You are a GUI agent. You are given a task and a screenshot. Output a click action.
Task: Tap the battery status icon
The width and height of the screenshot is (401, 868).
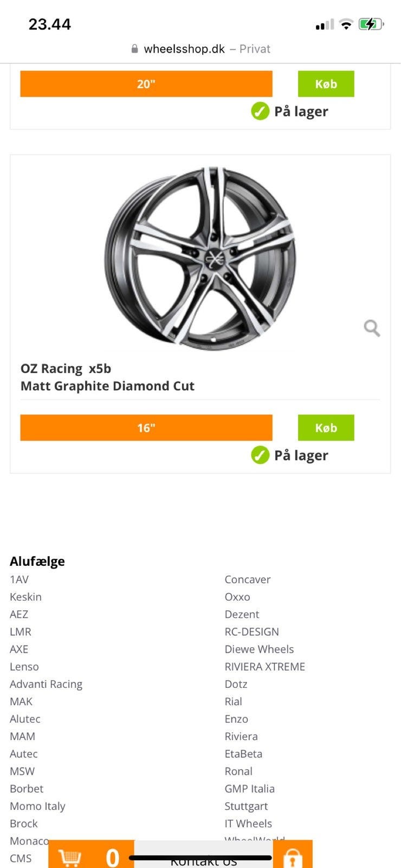pos(371,24)
